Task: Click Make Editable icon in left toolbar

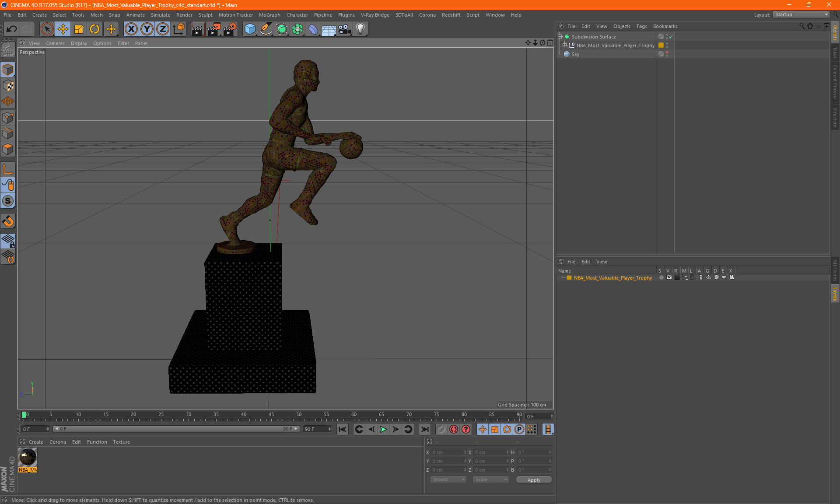Action: click(x=8, y=49)
